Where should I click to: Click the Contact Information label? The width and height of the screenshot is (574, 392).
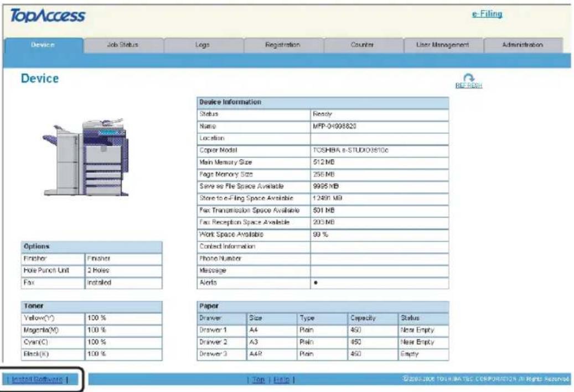(227, 247)
